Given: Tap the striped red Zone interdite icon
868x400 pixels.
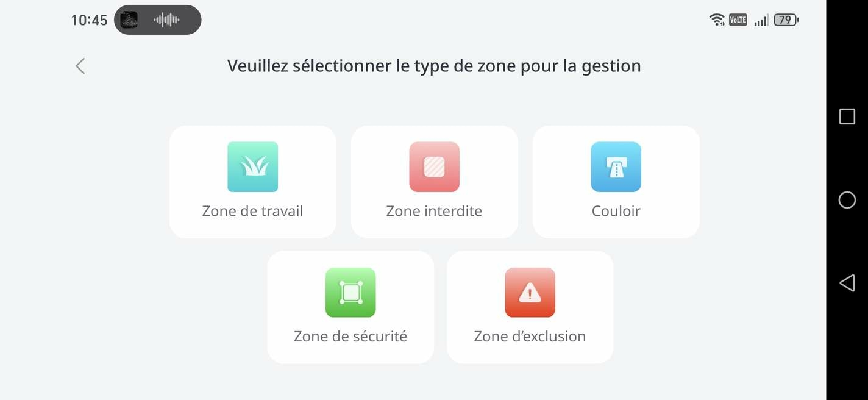Looking at the screenshot, I should 434,167.
